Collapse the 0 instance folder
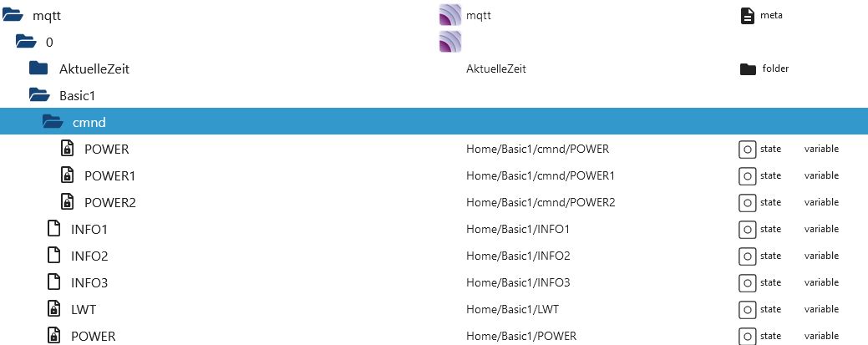The width and height of the screenshot is (868, 345). point(26,42)
